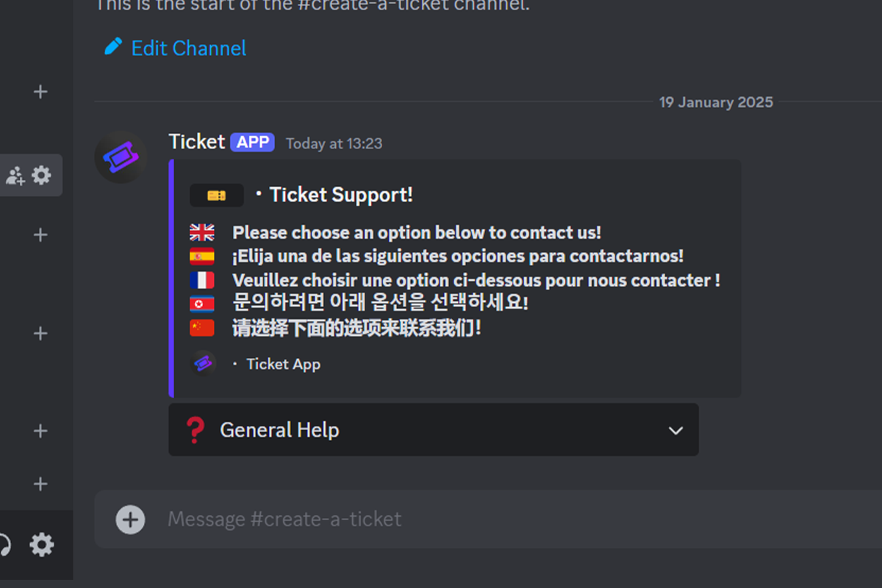Click the Korean flag emoji
The height and width of the screenshot is (588, 882).
pyautogui.click(x=201, y=303)
